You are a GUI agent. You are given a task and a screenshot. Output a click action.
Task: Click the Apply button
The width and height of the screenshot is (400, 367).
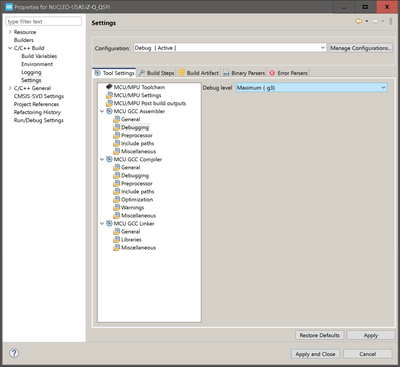tap(371, 335)
